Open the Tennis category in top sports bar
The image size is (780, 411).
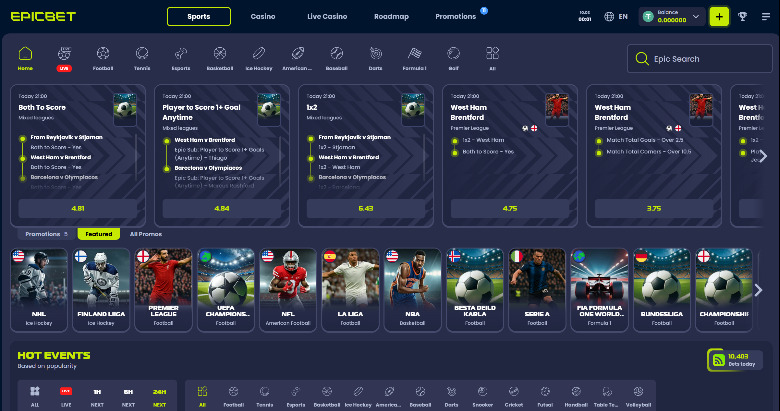pyautogui.click(x=142, y=56)
